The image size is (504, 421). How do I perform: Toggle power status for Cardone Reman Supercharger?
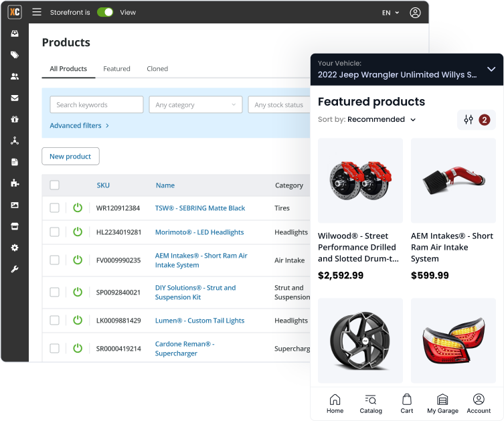(78, 348)
